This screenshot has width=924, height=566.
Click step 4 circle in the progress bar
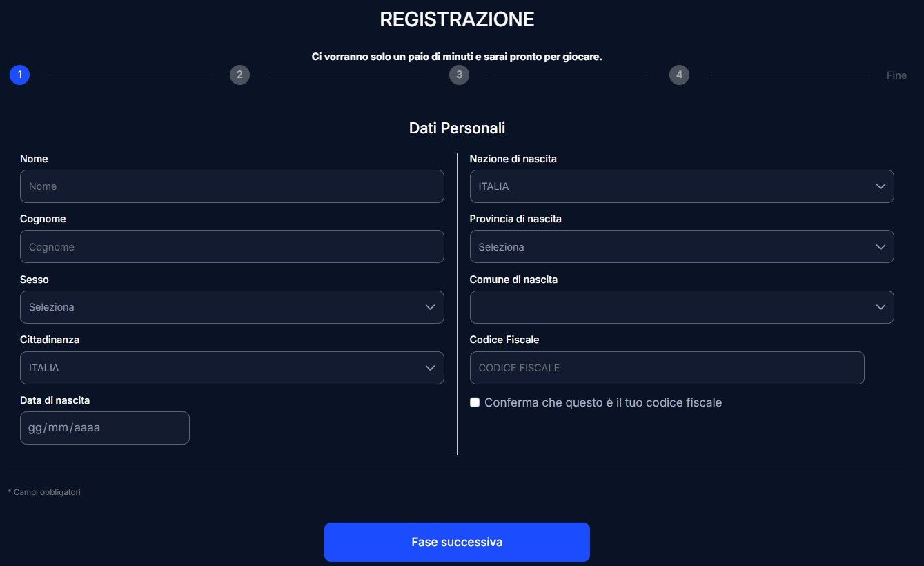(679, 75)
